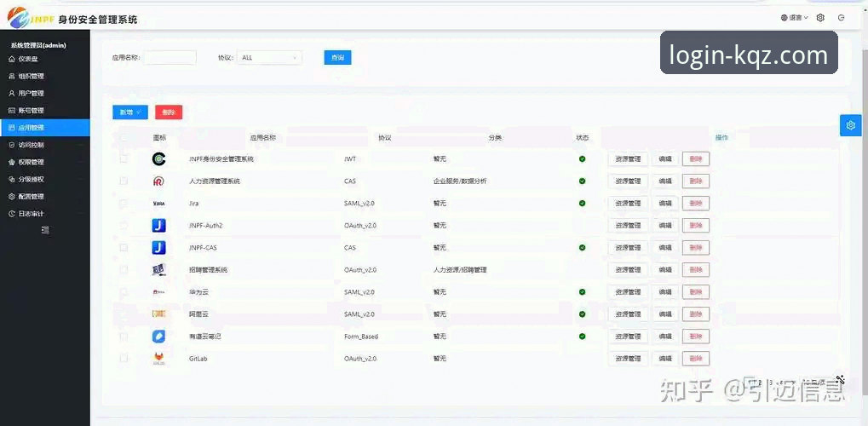Tick the checkbox for JNPF身份安全管理系统 row

pyautogui.click(x=124, y=158)
